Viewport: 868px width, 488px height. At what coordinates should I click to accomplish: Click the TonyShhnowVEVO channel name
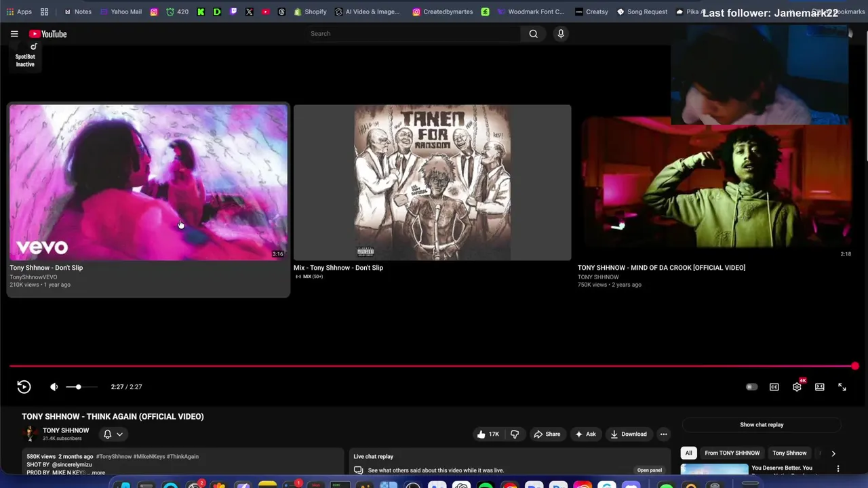click(x=33, y=277)
